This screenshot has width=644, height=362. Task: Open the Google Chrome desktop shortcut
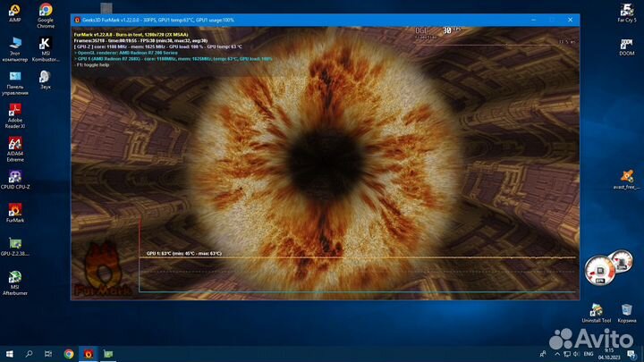[x=46, y=15]
